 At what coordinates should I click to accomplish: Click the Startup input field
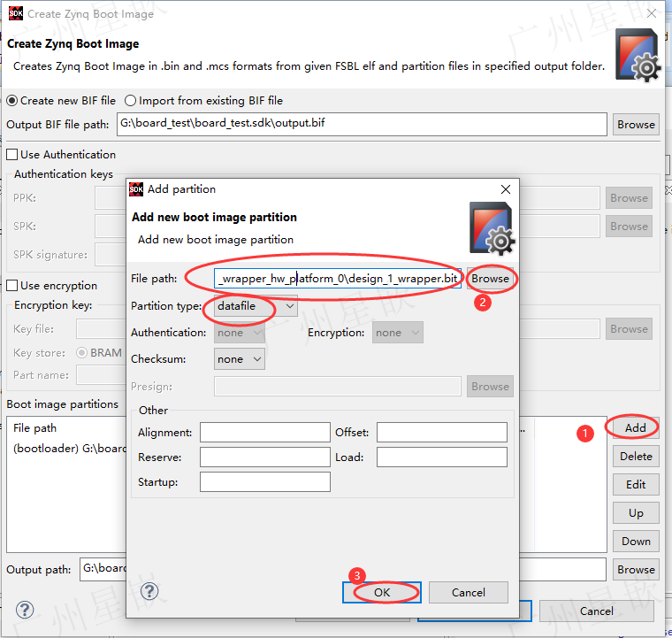tap(265, 482)
